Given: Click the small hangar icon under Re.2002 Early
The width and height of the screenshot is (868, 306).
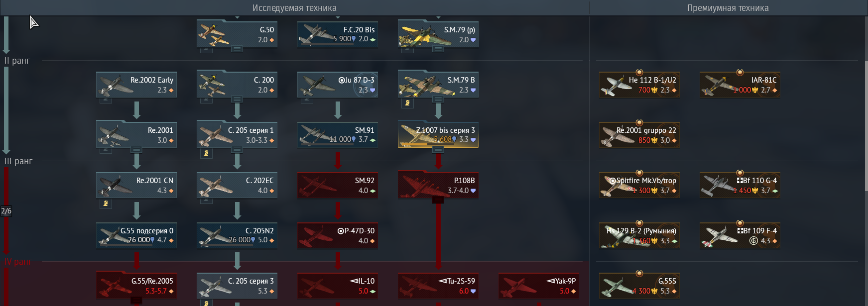Looking at the screenshot, I should pyautogui.click(x=106, y=100).
